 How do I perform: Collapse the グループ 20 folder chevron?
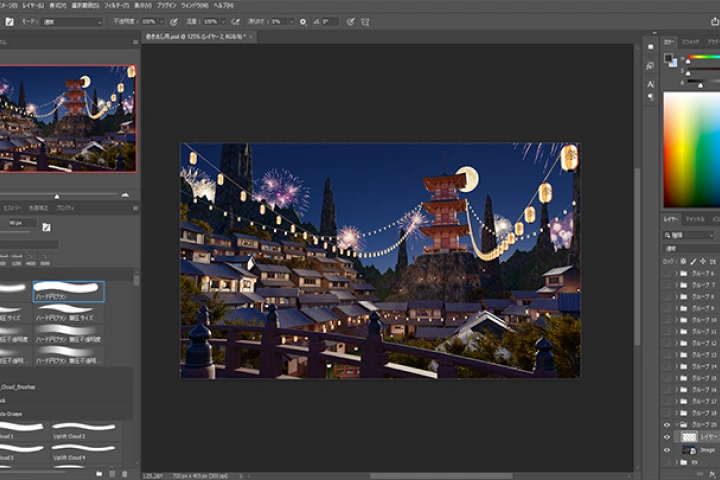click(x=676, y=425)
